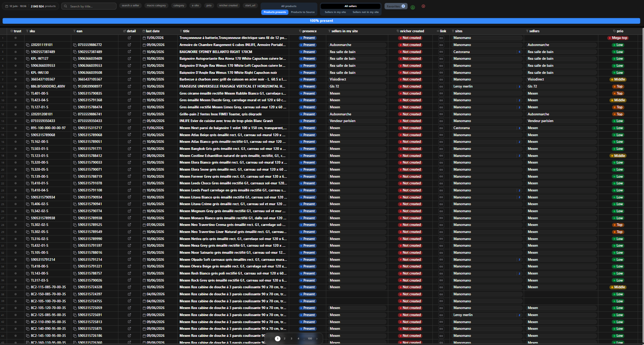Toggle trust dot for SKU J20201208101 row

(16, 114)
